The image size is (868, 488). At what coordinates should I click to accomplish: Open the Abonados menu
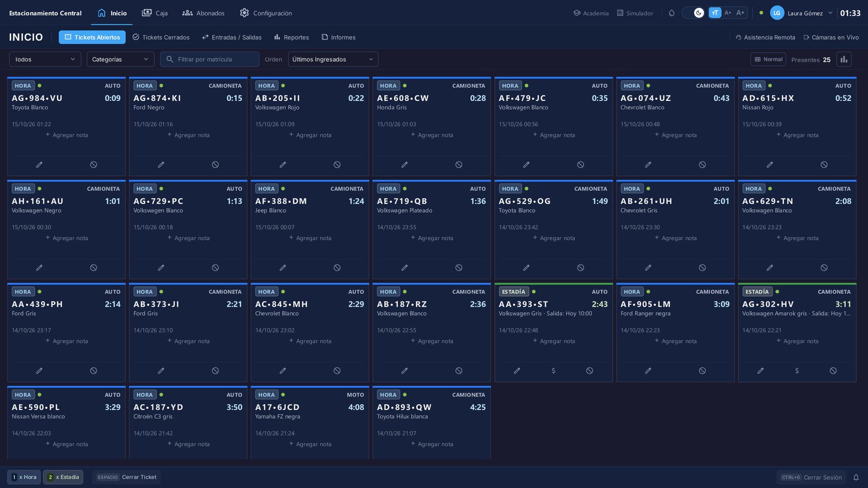point(203,13)
